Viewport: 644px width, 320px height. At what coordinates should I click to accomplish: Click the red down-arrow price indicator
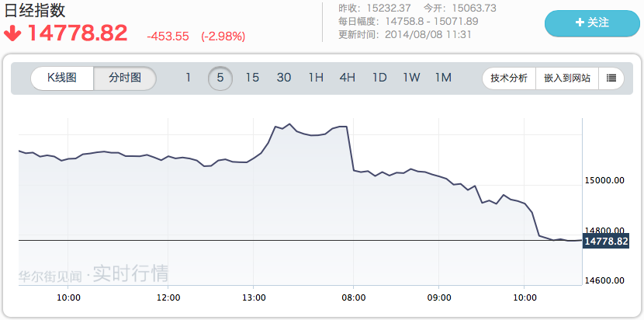[13, 33]
